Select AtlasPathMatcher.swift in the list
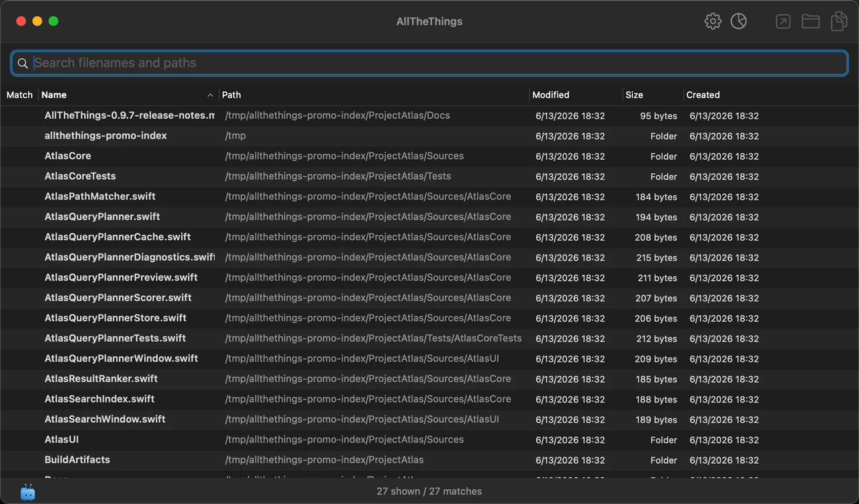 [x=429, y=197]
